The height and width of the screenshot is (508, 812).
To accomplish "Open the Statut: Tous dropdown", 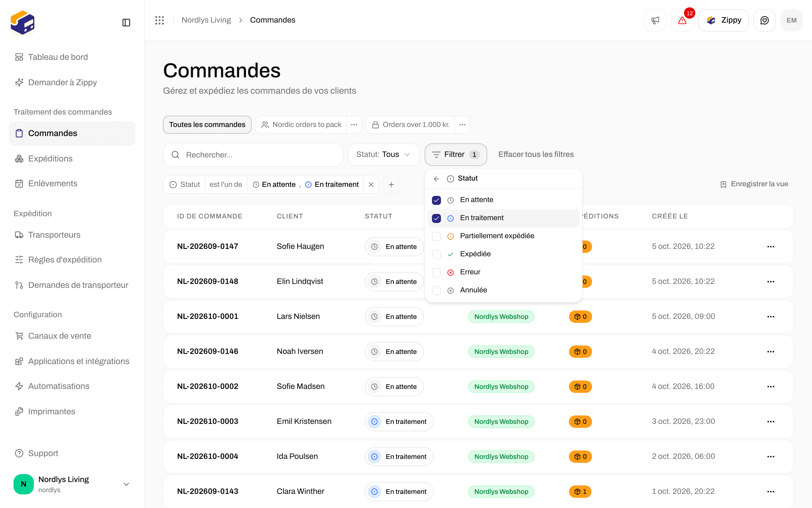I will [x=383, y=155].
